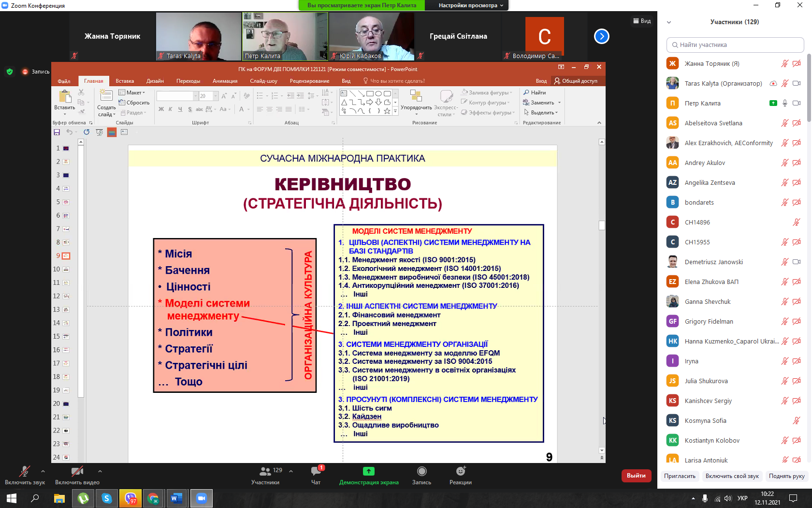Open the Файл tab in PowerPoint
The height and width of the screenshot is (508, 812).
click(x=64, y=81)
